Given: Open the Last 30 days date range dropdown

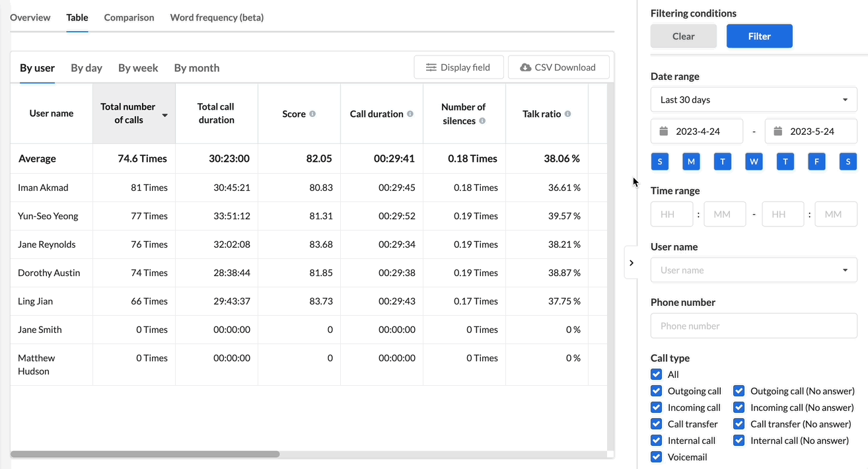Looking at the screenshot, I should pyautogui.click(x=754, y=100).
